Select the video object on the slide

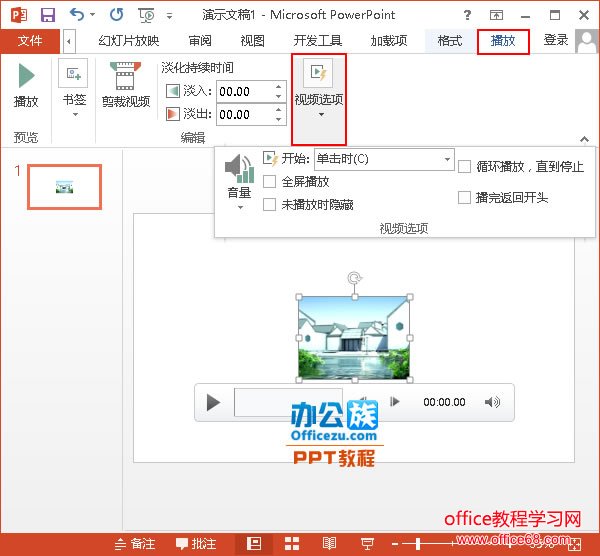tap(354, 338)
